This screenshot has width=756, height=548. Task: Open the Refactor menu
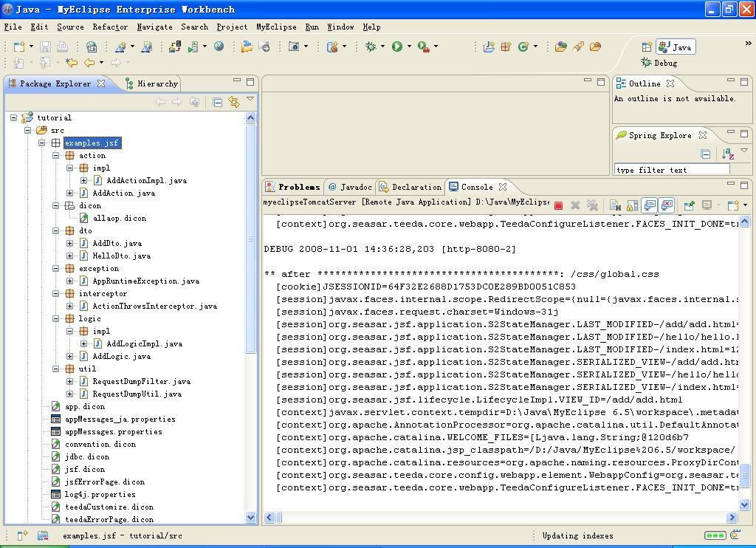pyautogui.click(x=110, y=27)
